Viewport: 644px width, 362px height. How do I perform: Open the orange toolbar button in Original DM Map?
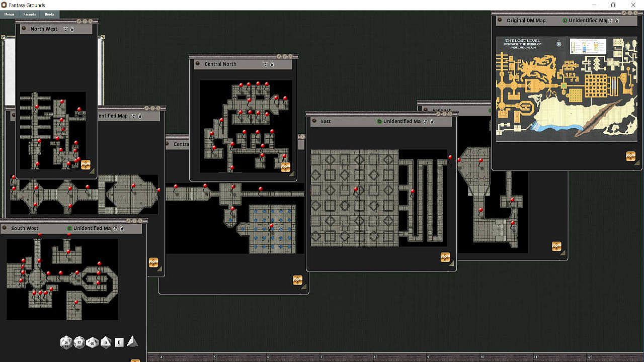click(x=630, y=156)
